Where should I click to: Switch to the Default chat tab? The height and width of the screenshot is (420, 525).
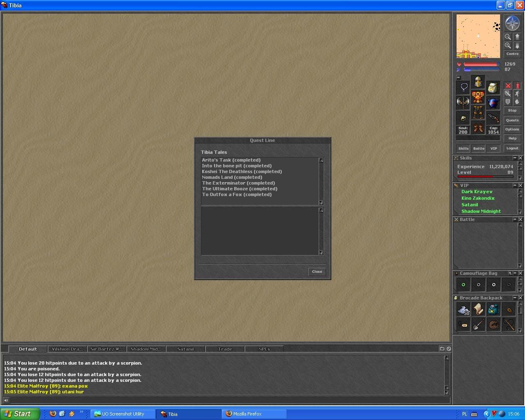[28, 349]
